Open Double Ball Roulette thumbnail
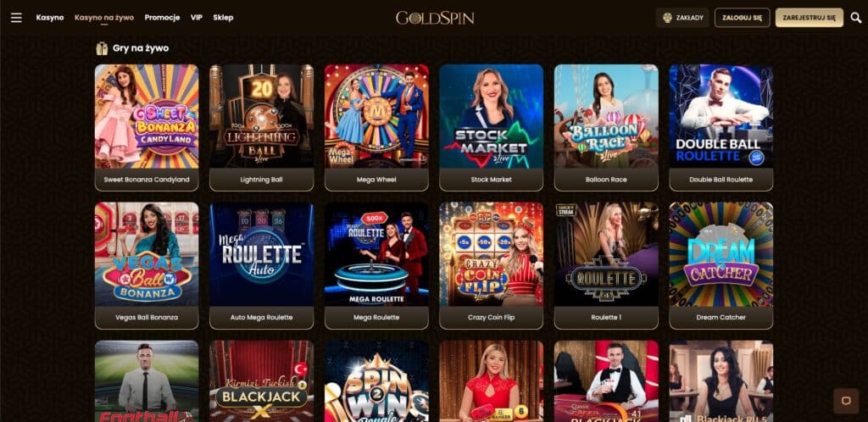Viewport: 868px width, 422px height. [721, 128]
